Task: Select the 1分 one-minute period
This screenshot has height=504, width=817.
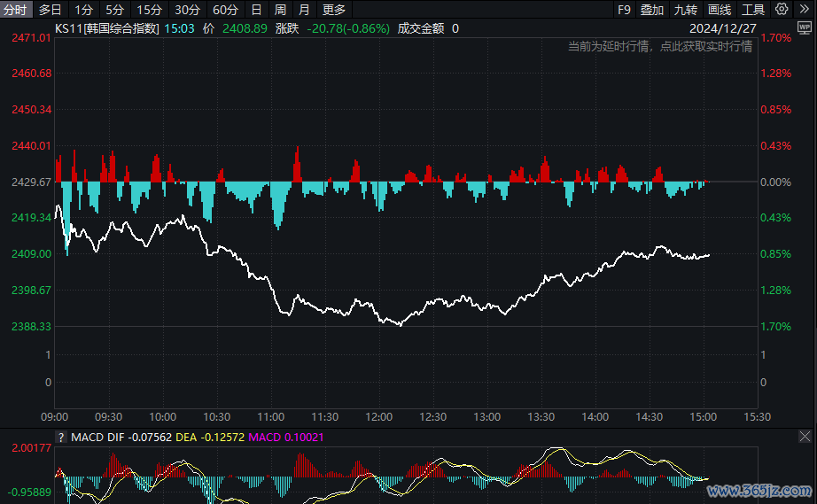Action: 83,10
